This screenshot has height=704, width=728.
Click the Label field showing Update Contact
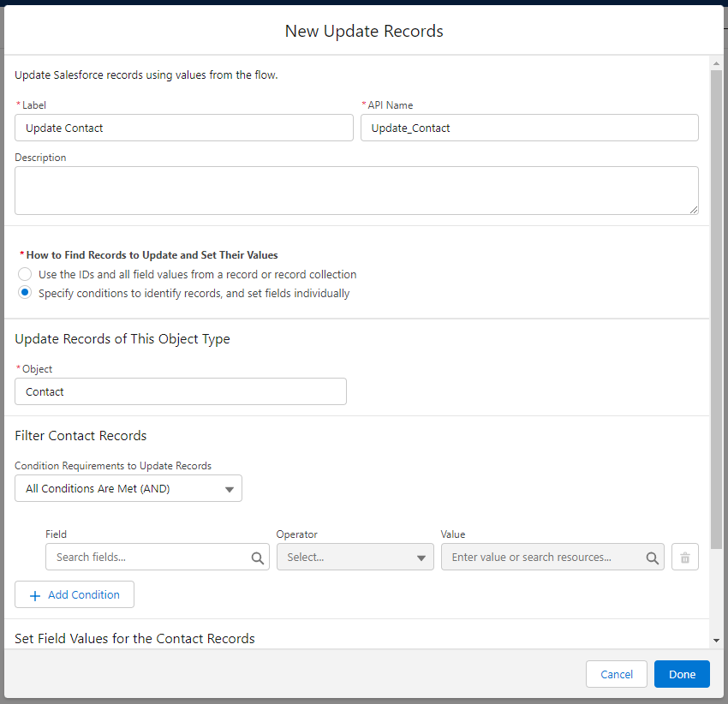click(183, 128)
